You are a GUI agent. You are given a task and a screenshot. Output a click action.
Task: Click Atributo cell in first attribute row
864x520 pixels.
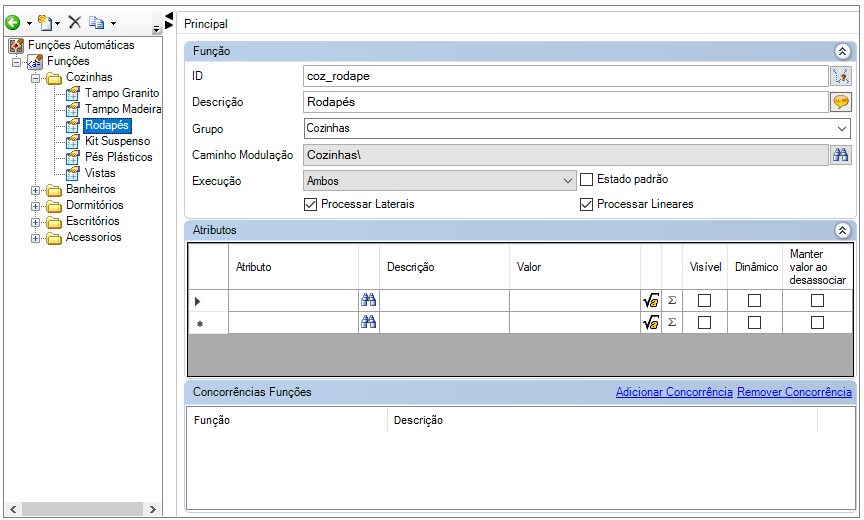coord(293,301)
